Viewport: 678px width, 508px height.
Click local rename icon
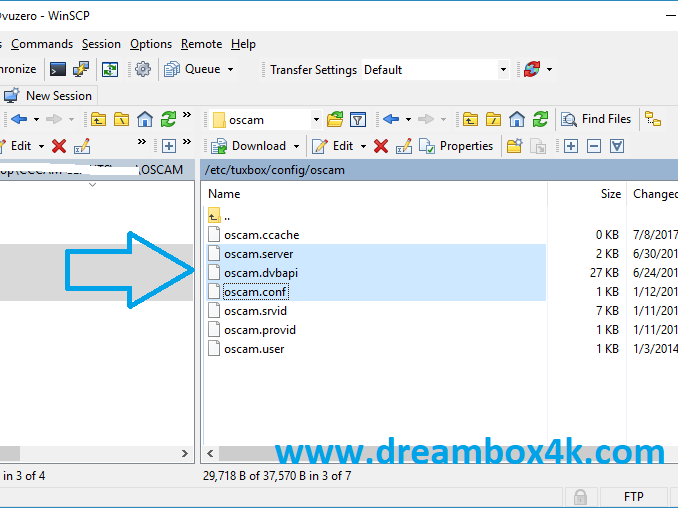[82, 146]
